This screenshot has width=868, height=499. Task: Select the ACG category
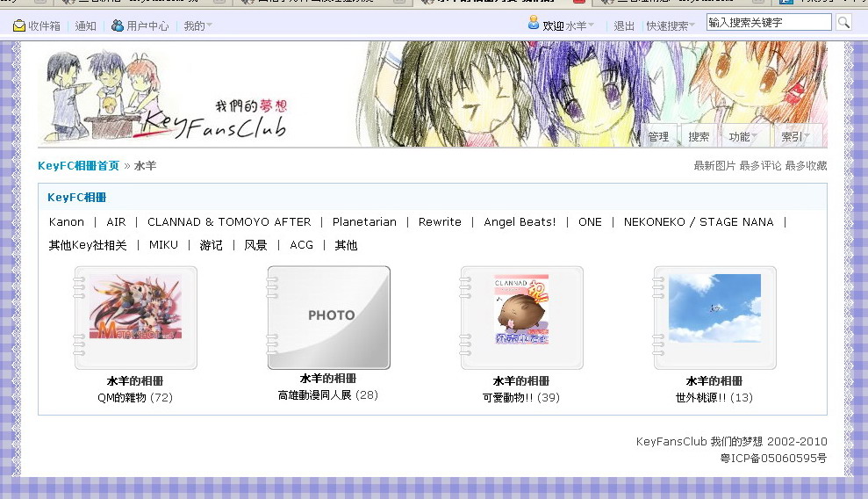click(301, 245)
